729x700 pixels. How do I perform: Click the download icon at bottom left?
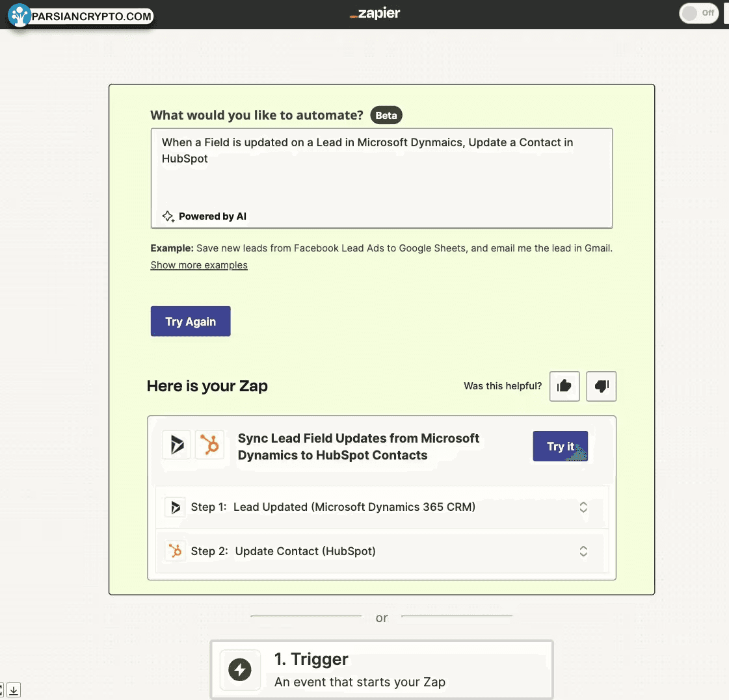coord(14,690)
